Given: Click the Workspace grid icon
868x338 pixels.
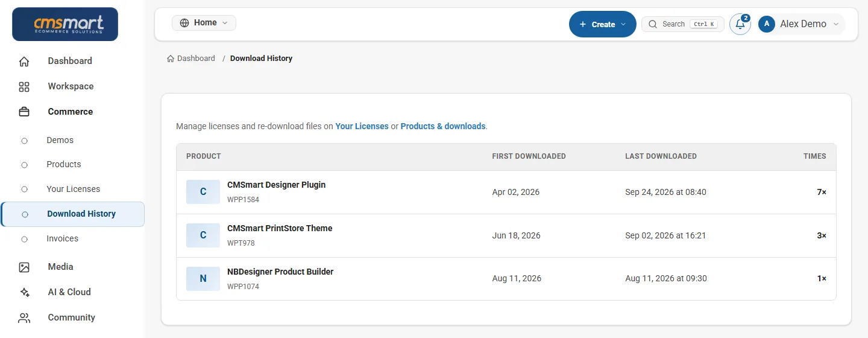Looking at the screenshot, I should (x=24, y=86).
